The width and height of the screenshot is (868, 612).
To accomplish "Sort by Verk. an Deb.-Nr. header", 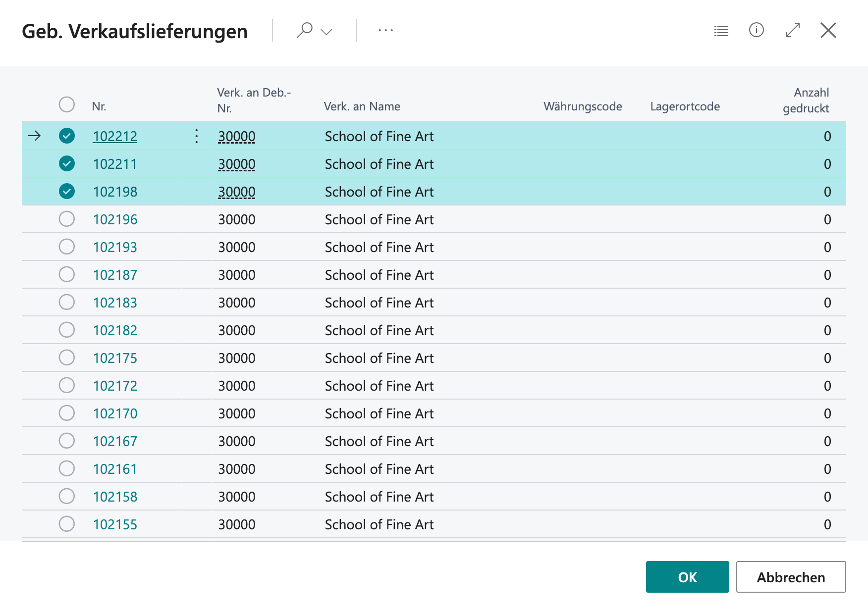I will coord(254,100).
